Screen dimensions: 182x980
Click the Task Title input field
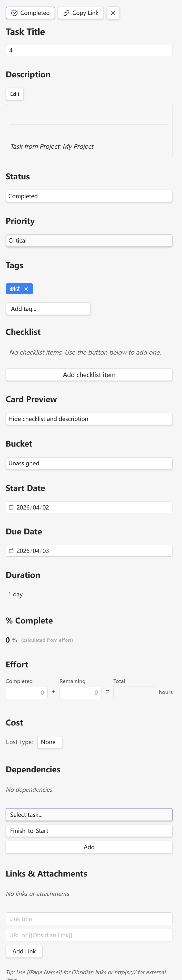click(x=89, y=50)
